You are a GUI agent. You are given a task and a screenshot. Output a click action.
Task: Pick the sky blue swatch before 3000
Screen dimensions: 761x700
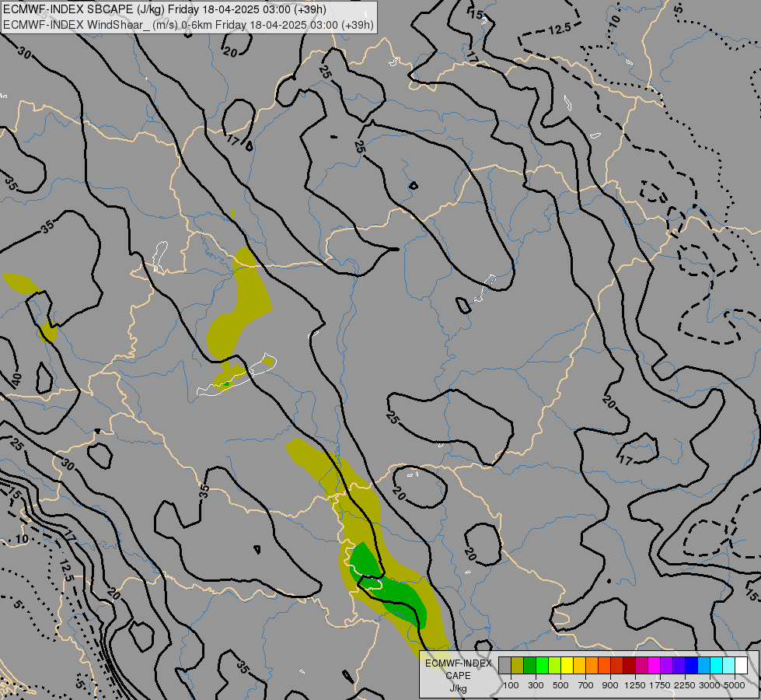point(703,666)
